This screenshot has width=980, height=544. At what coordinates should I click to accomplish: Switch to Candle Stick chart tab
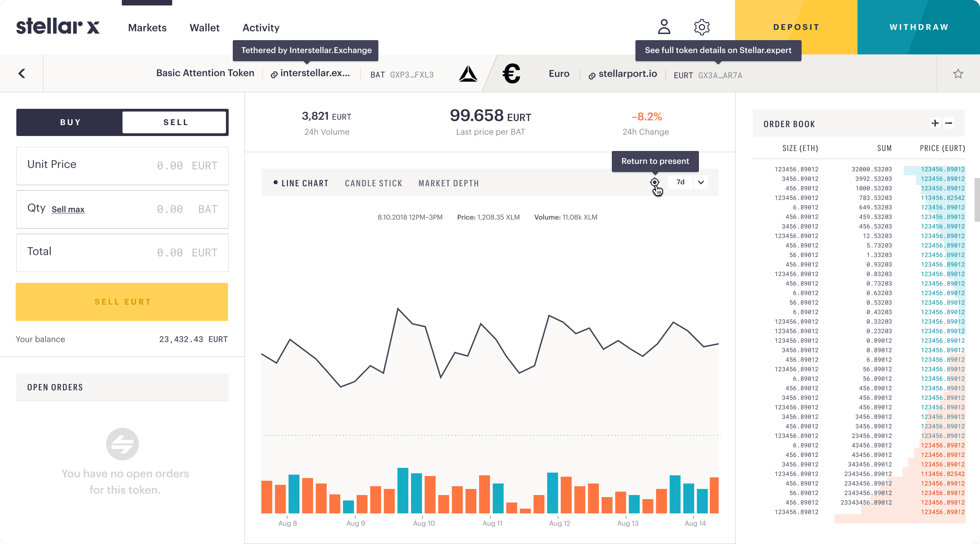(x=373, y=183)
